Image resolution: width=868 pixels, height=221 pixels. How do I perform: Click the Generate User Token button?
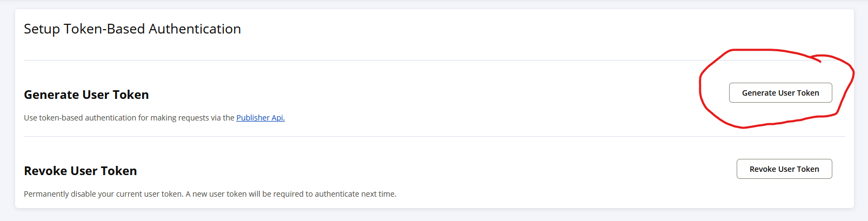coord(780,93)
